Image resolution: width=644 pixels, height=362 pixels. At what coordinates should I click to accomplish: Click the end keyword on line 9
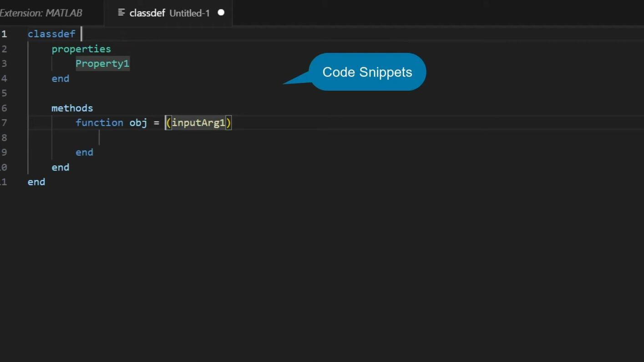(84, 152)
